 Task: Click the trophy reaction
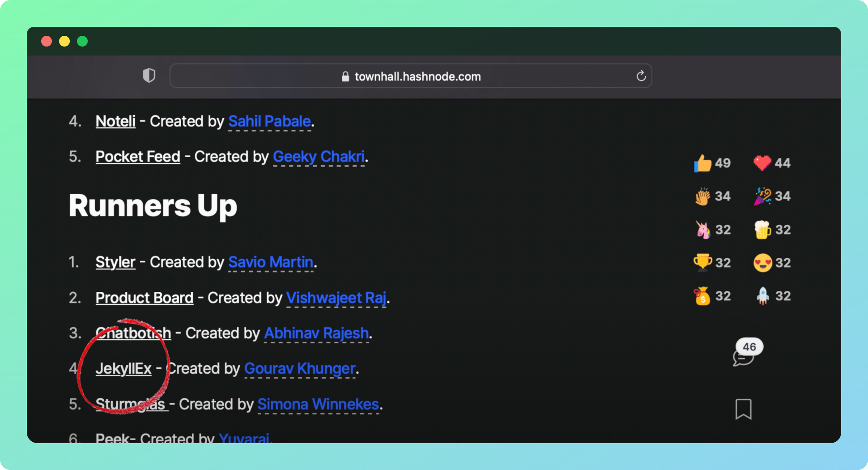coord(712,263)
